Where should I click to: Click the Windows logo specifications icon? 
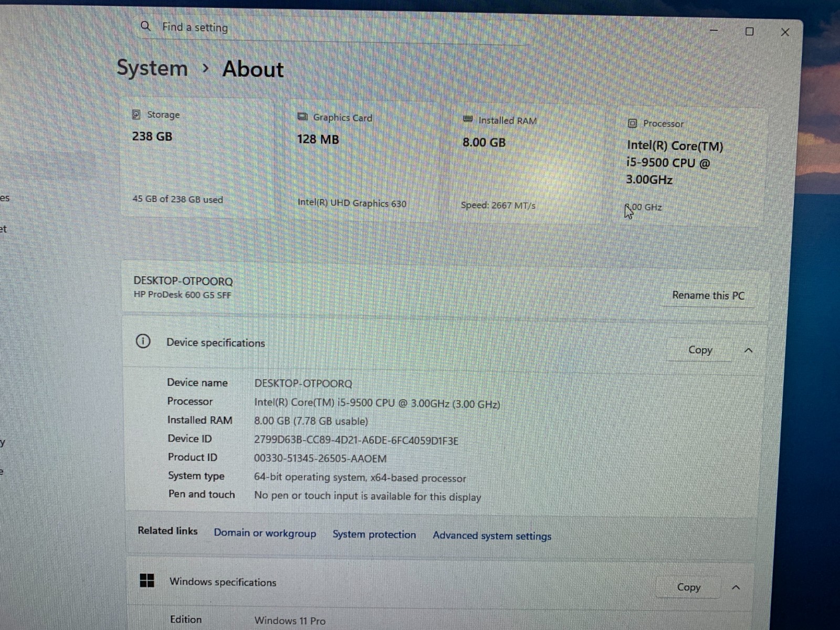point(147,580)
